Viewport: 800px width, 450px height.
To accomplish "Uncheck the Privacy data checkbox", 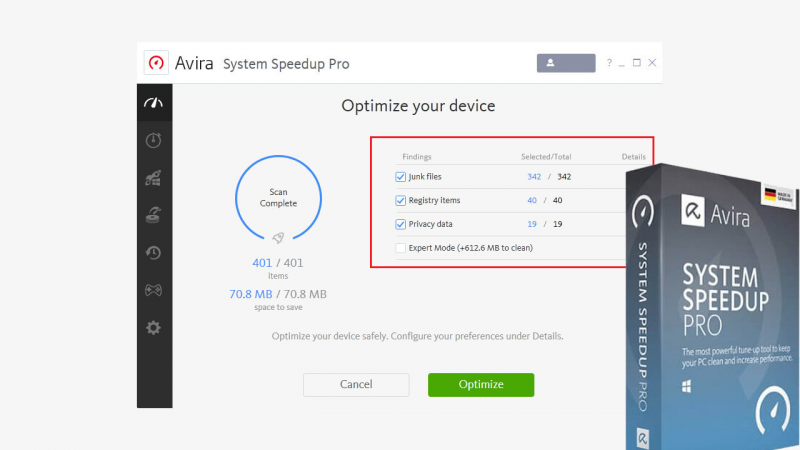I will coord(401,224).
